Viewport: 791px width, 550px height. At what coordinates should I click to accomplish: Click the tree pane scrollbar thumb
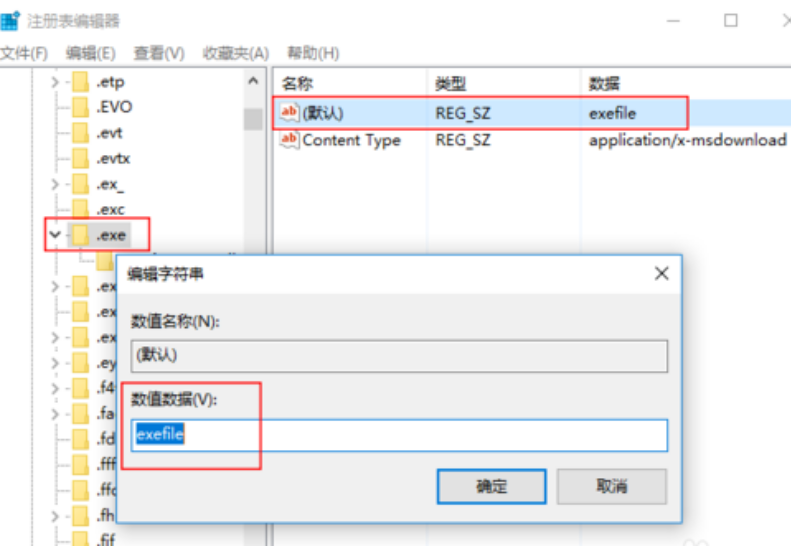(253, 119)
